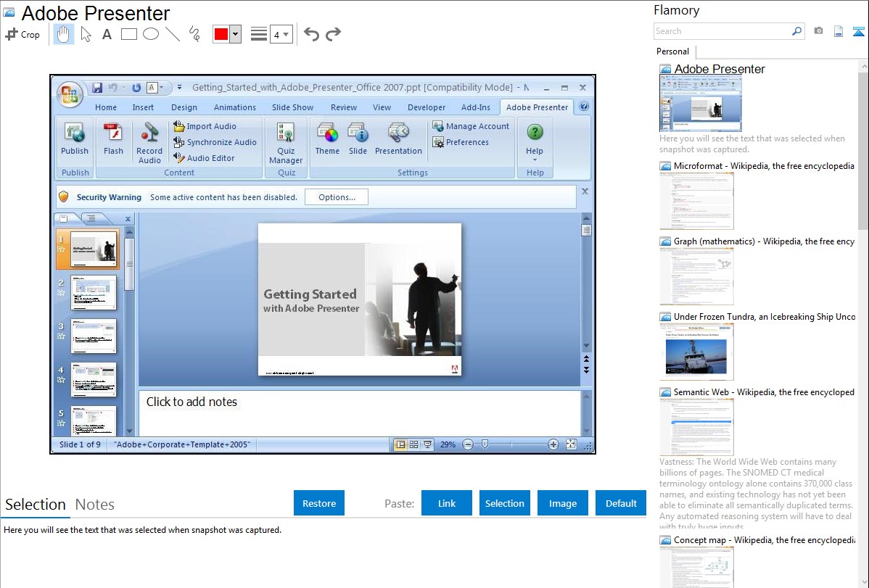
Task: Open Graph (mathematics) snapshot title
Action: point(765,241)
